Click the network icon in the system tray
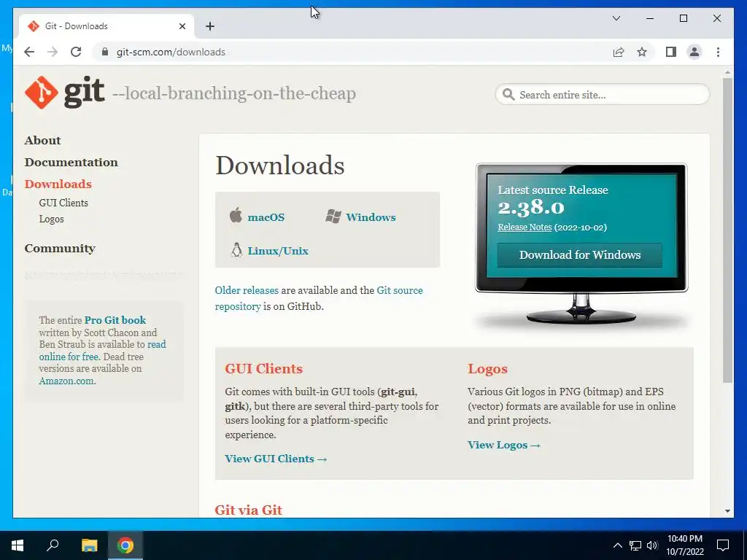The height and width of the screenshot is (560, 747). [635, 545]
